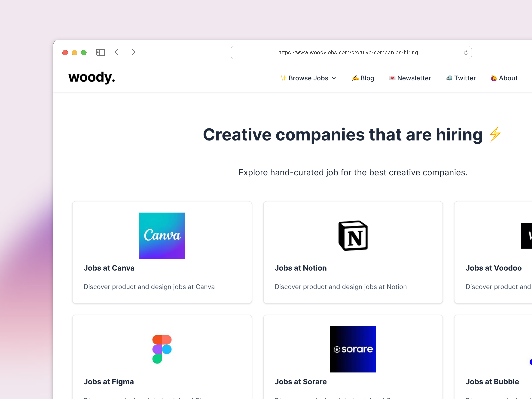
Task: Open the Newsletter menu item
Action: coord(410,78)
